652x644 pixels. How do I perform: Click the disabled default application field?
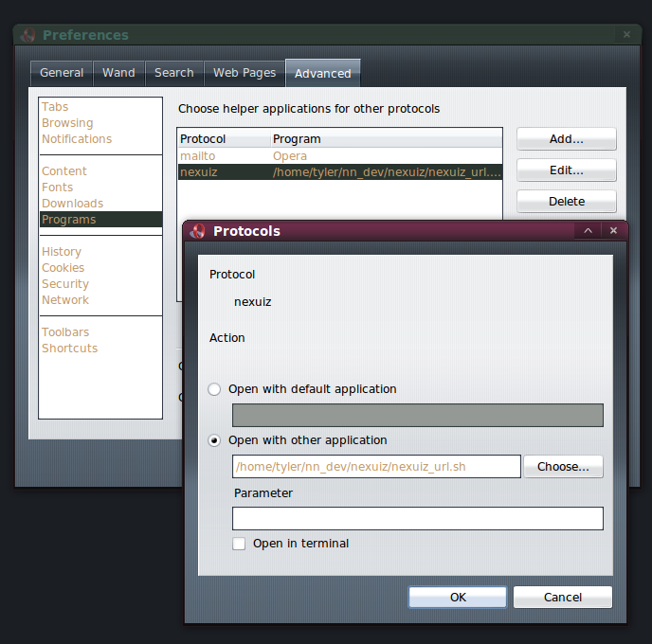[x=418, y=416]
